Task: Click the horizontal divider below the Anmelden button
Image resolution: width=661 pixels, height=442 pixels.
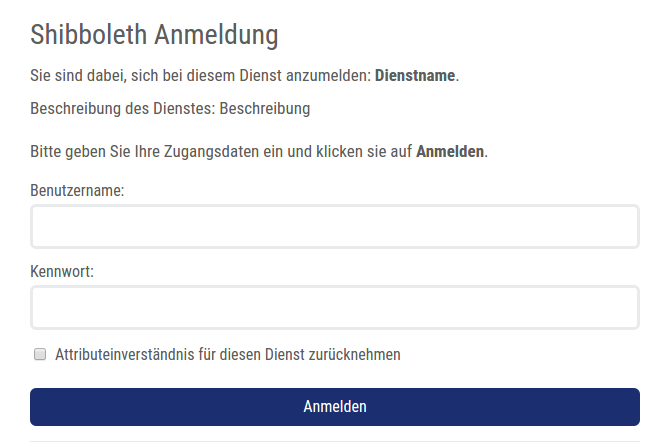Action: (334, 441)
